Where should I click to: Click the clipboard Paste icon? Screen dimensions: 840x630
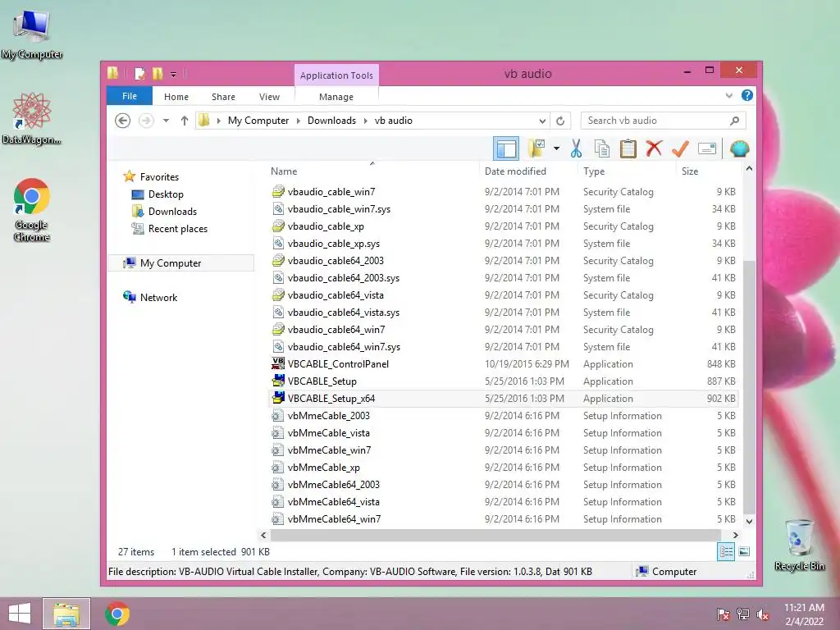tap(628, 148)
